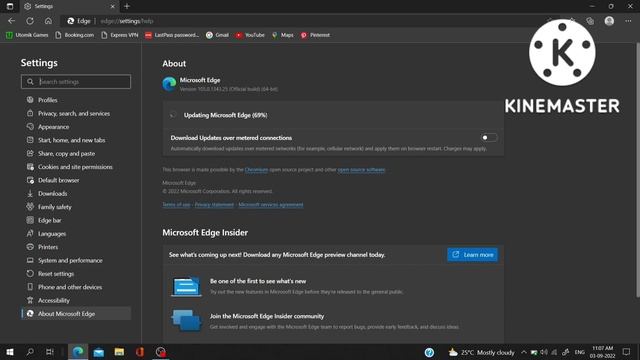Viewport: 640px width, 360px height.
Task: Open the Privacy statement link
Action: (x=214, y=204)
